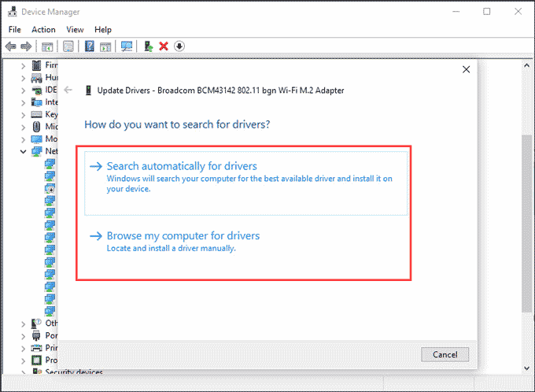Open the View menu
Viewport: 535px width, 392px height.
click(x=75, y=30)
